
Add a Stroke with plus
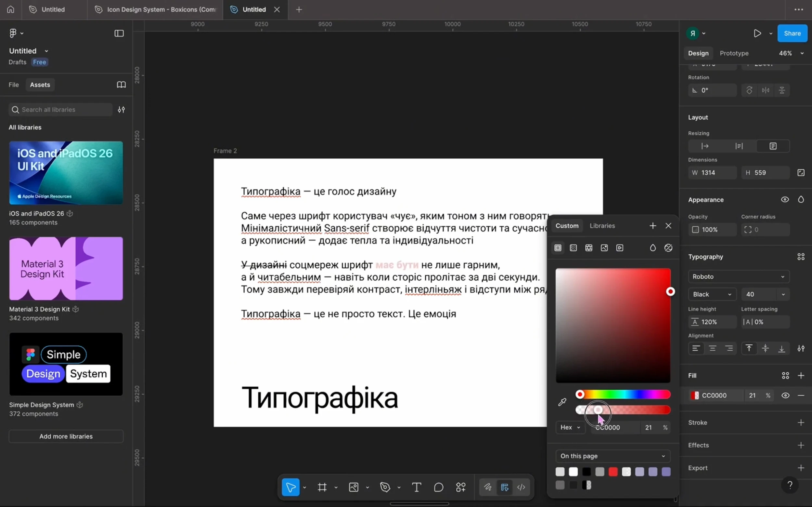click(x=801, y=422)
